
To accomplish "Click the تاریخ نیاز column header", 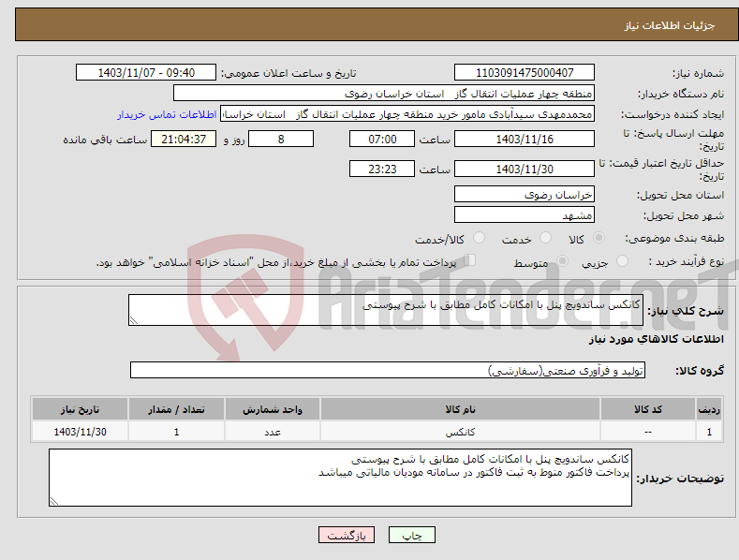I will (81, 409).
